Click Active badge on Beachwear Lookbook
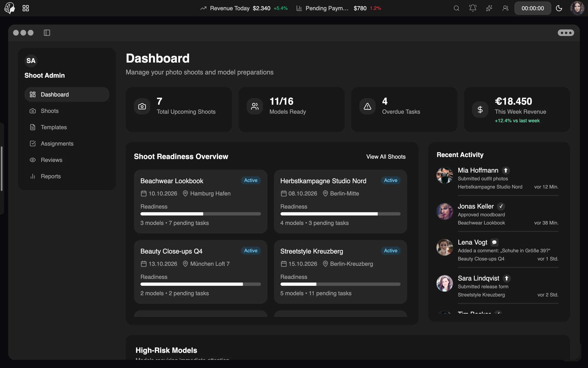The height and width of the screenshot is (368, 588). click(251, 180)
